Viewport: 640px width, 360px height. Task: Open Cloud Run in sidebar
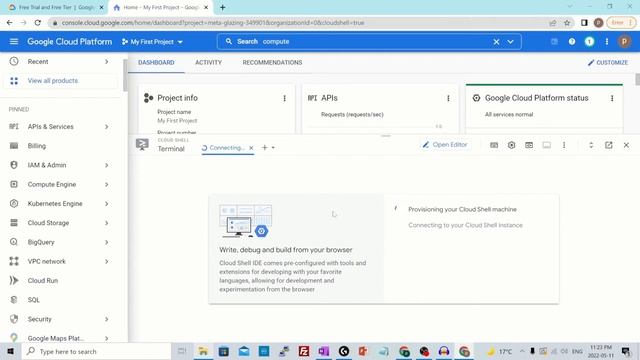coord(43,281)
